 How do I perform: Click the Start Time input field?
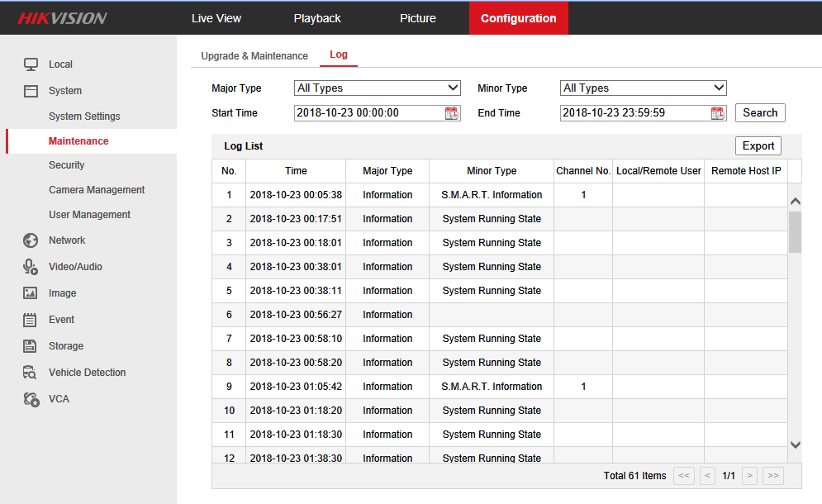[x=368, y=113]
